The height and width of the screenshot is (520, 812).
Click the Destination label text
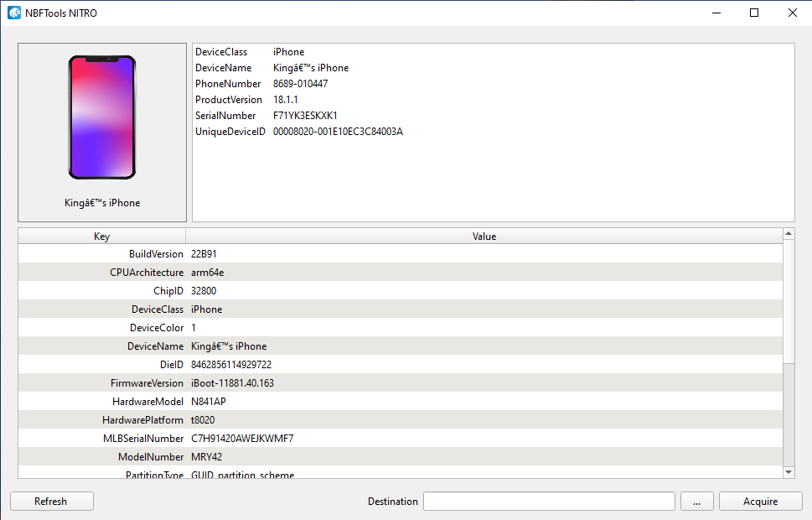click(x=392, y=502)
